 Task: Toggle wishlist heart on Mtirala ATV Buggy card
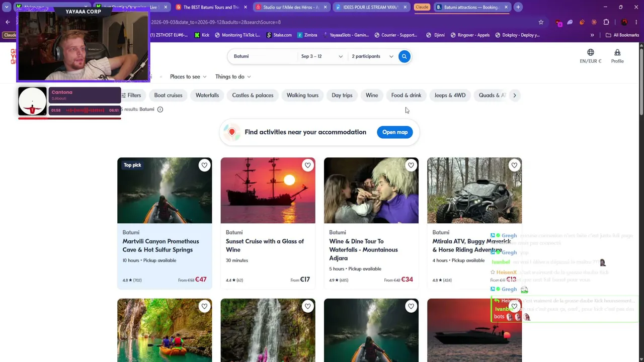click(514, 165)
